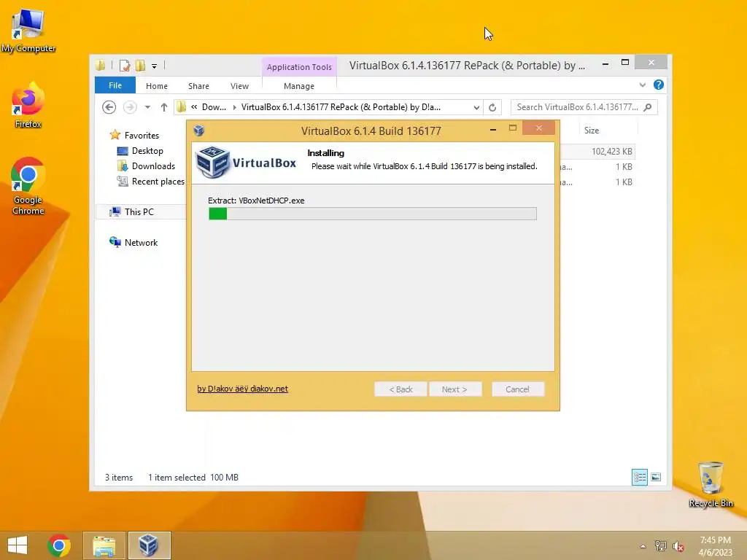Image resolution: width=747 pixels, height=560 pixels.
Task: Go up one folder level arrow
Action: [164, 107]
